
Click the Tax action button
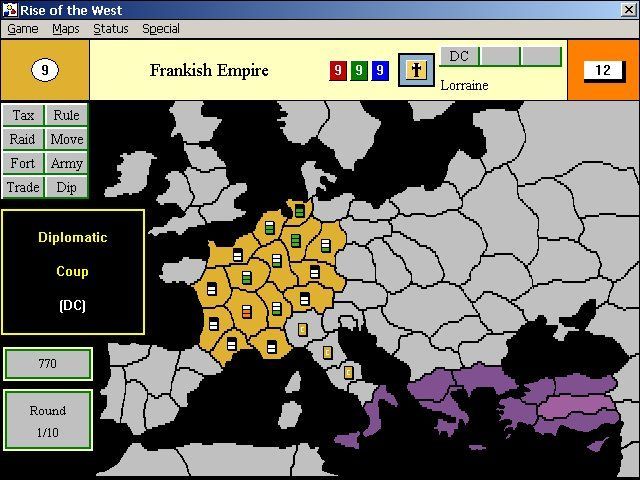tap(23, 115)
